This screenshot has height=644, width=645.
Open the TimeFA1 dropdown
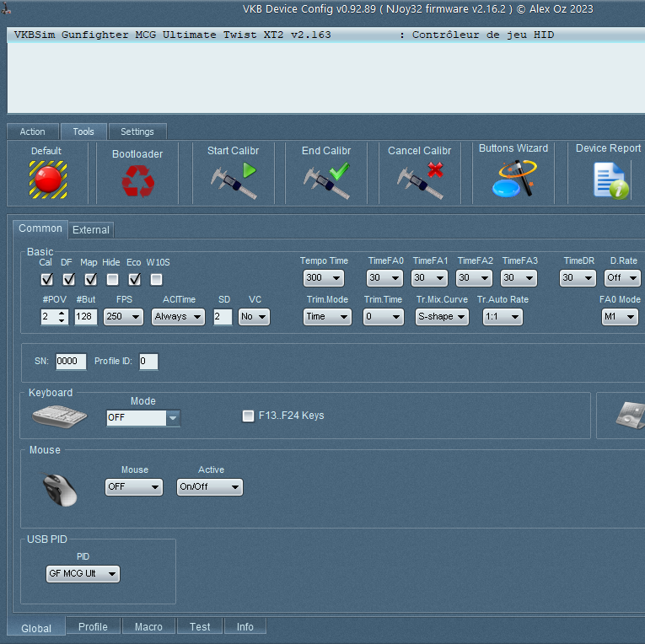(x=429, y=278)
